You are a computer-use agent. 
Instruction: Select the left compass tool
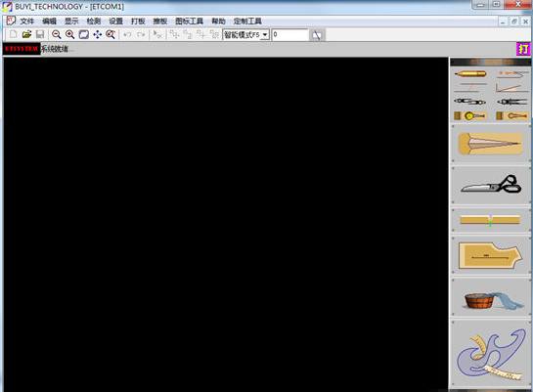click(470, 102)
